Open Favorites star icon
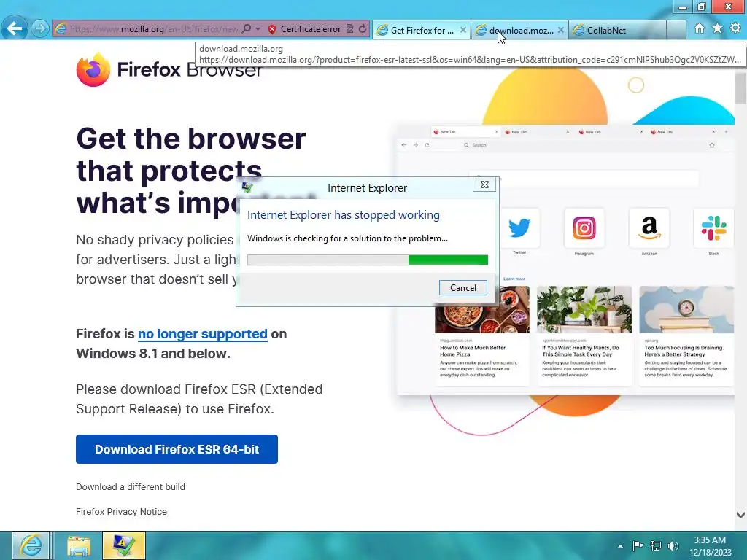Image resolution: width=747 pixels, height=560 pixels. tap(718, 28)
